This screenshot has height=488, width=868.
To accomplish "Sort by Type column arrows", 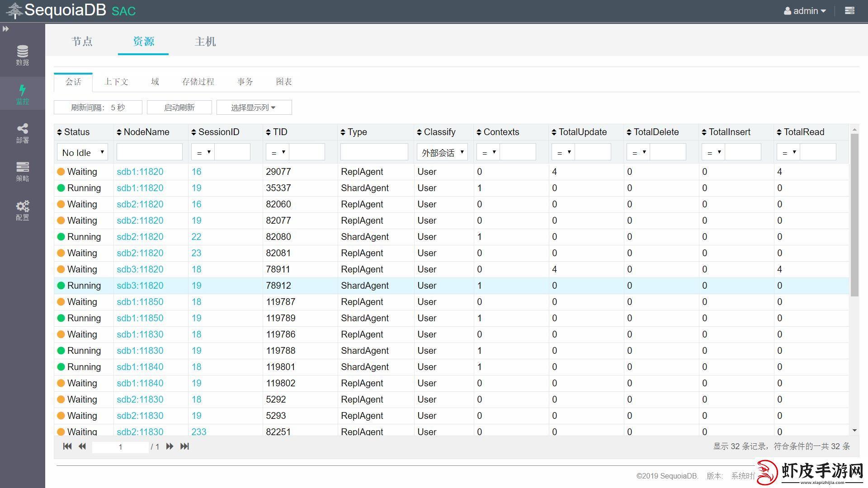I will click(343, 132).
